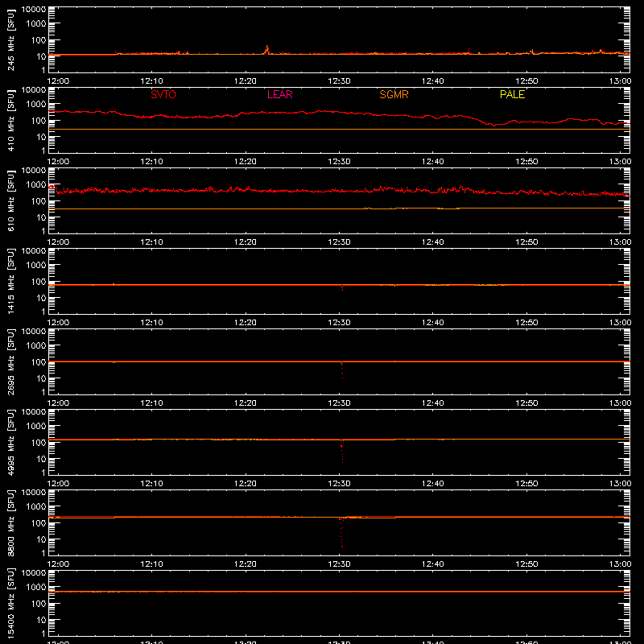Image resolution: width=644 pixels, height=644 pixels.
Task: Click the 10 y-axis value on 1415 MHz panel
Action: (x=41, y=298)
